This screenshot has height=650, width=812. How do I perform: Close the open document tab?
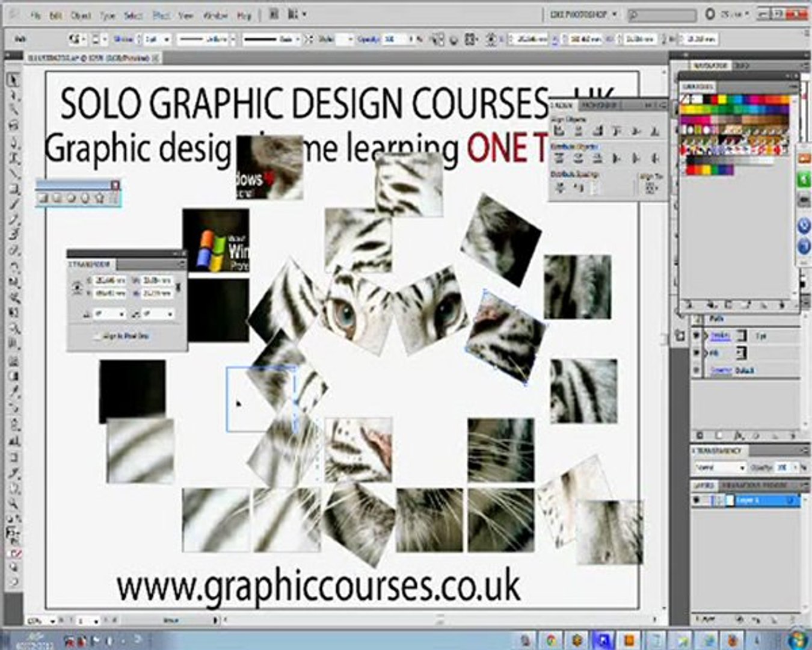[155, 58]
